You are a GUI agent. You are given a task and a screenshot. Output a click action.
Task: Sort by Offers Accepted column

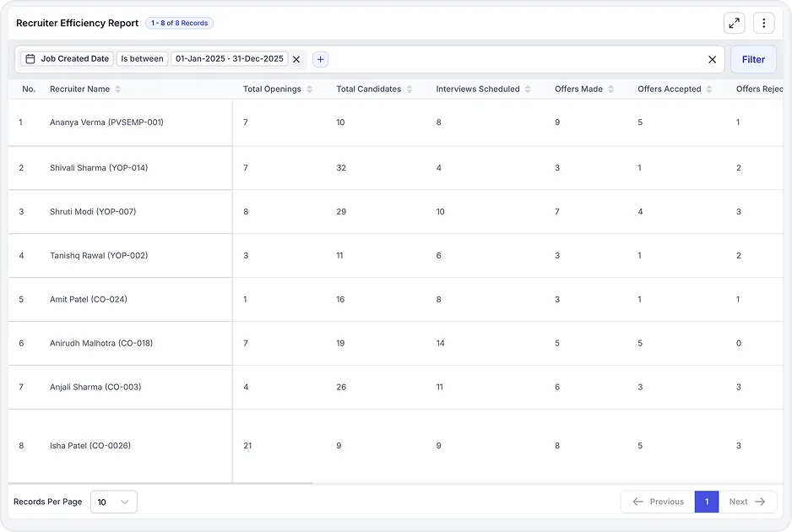pyautogui.click(x=709, y=90)
